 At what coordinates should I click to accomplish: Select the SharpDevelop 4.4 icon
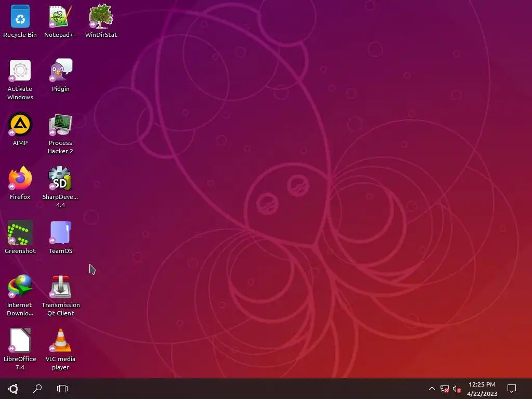click(x=60, y=178)
